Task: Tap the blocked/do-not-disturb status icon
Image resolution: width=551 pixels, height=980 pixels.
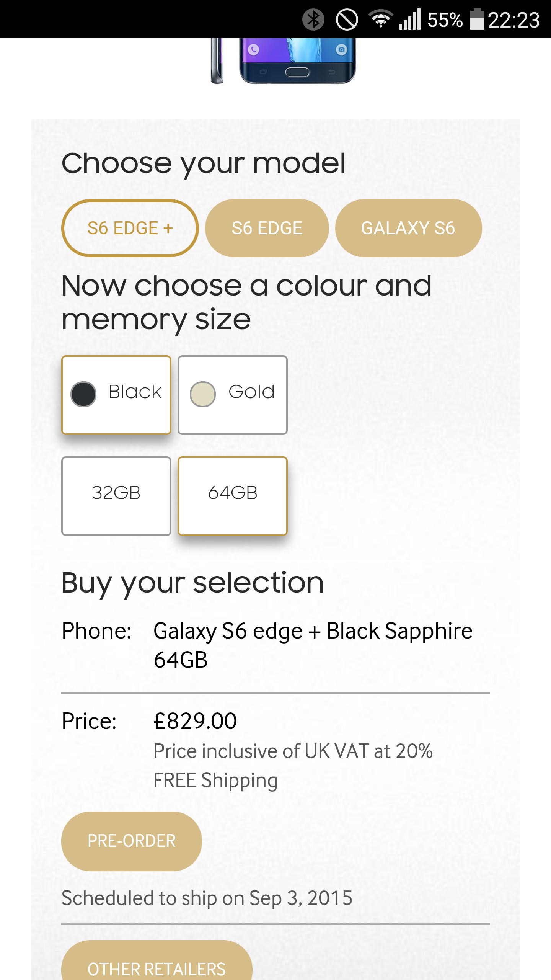Action: click(x=347, y=20)
